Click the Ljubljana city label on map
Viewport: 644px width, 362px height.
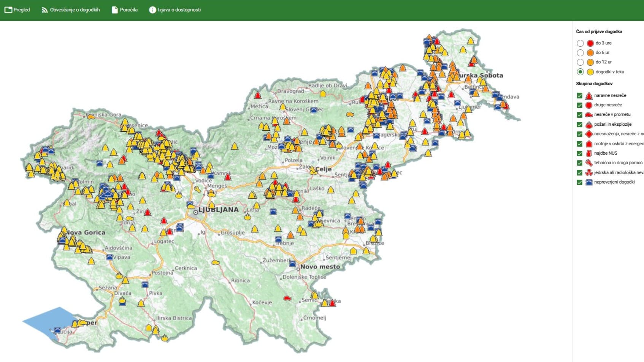(x=218, y=210)
